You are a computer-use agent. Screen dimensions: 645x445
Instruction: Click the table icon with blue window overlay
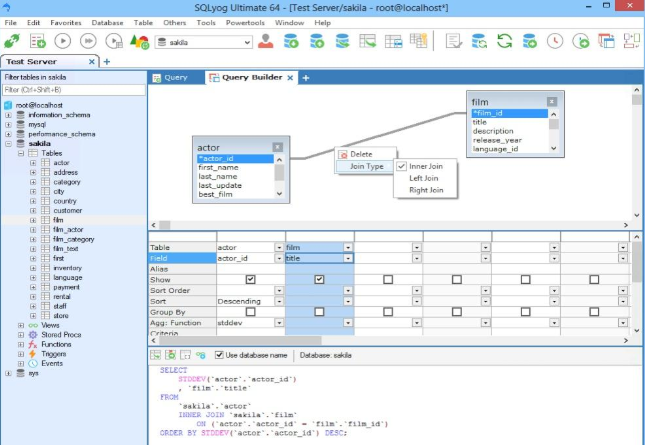pyautogui.click(x=393, y=41)
